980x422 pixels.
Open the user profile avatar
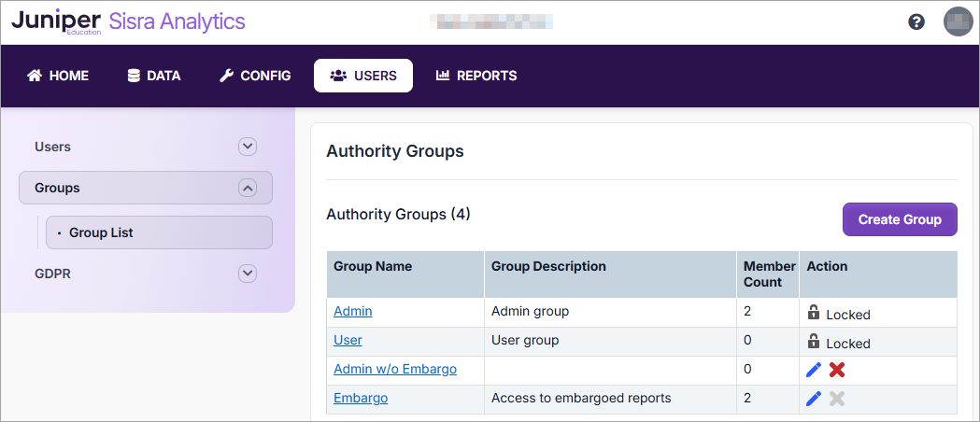pos(958,21)
